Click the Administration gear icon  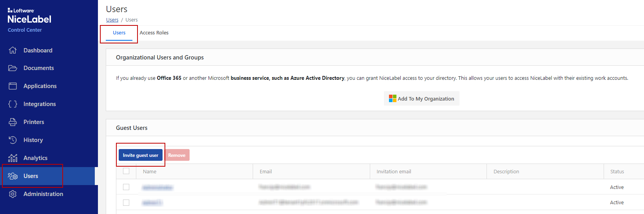(x=13, y=194)
